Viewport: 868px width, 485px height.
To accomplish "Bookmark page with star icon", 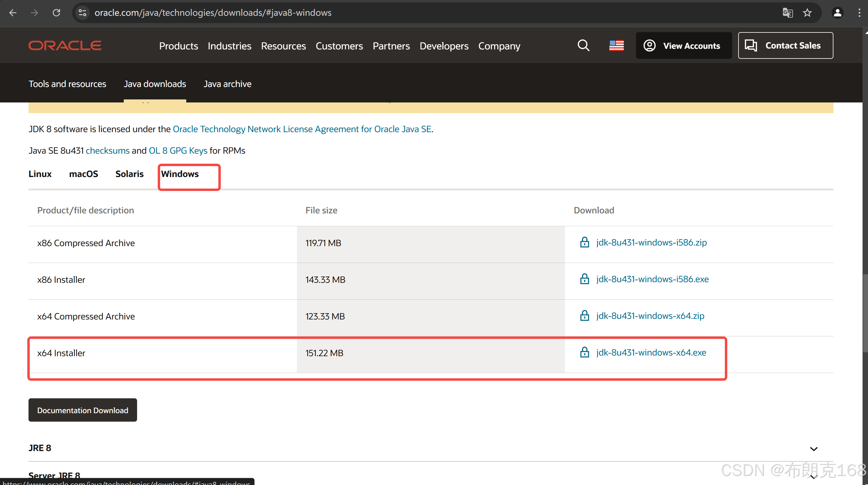I will tap(807, 13).
